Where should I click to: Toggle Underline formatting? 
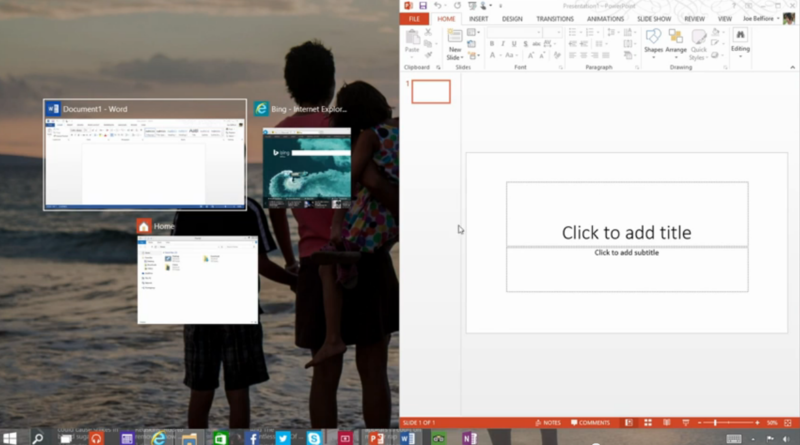(x=514, y=44)
